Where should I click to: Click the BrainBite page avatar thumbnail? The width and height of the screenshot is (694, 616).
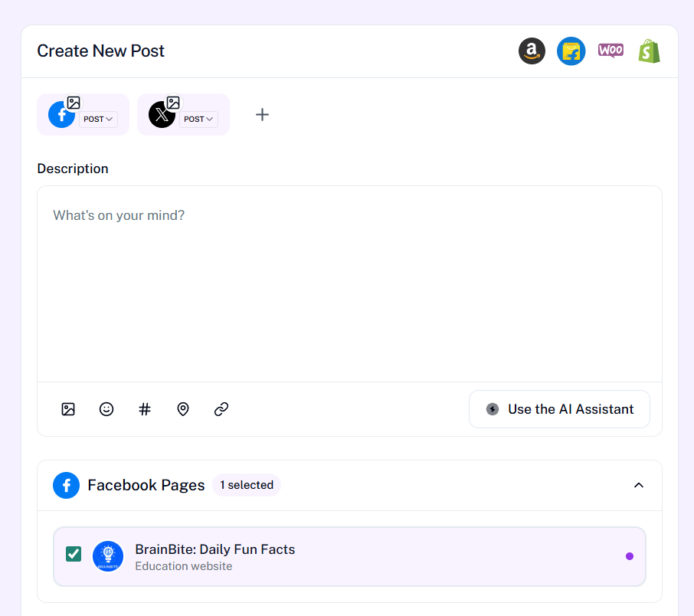[x=108, y=556]
